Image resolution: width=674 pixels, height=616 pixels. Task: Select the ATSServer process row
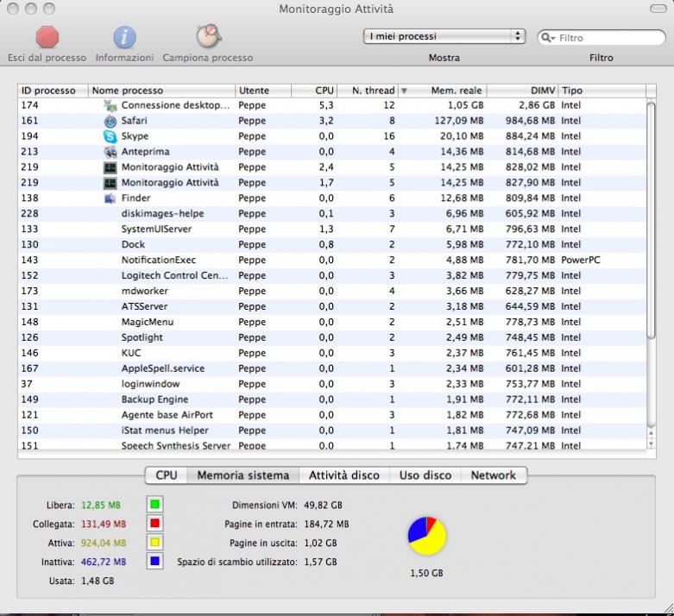point(332,306)
